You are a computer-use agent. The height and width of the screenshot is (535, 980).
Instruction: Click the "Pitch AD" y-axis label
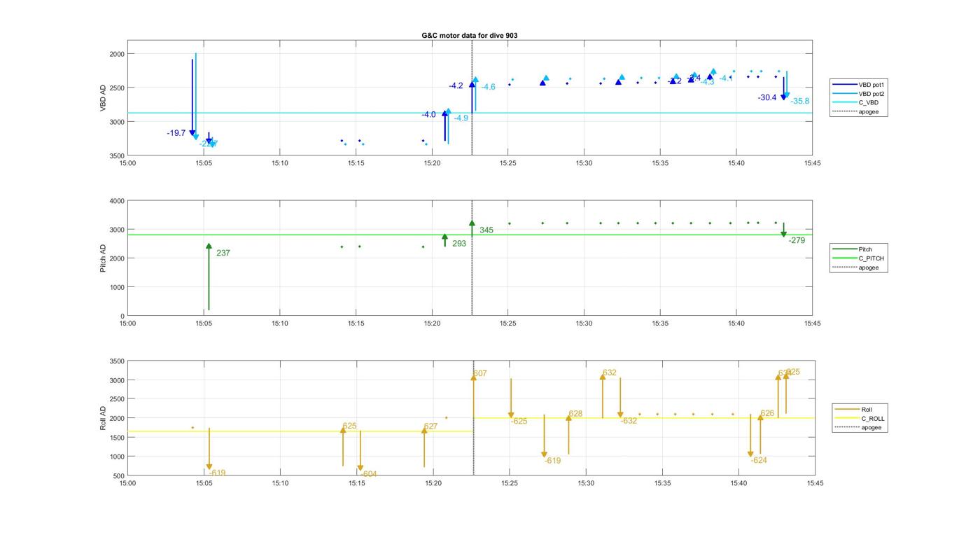[103, 258]
